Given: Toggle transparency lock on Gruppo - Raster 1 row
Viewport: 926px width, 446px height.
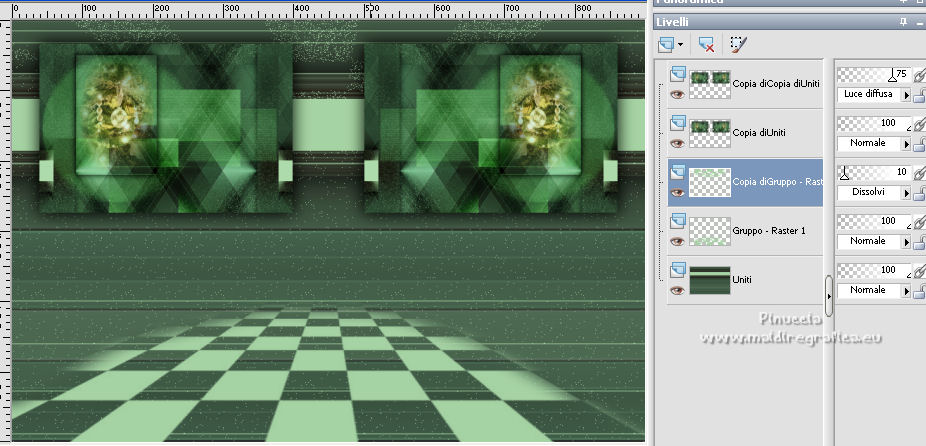Looking at the screenshot, I should pyautogui.click(x=920, y=242).
